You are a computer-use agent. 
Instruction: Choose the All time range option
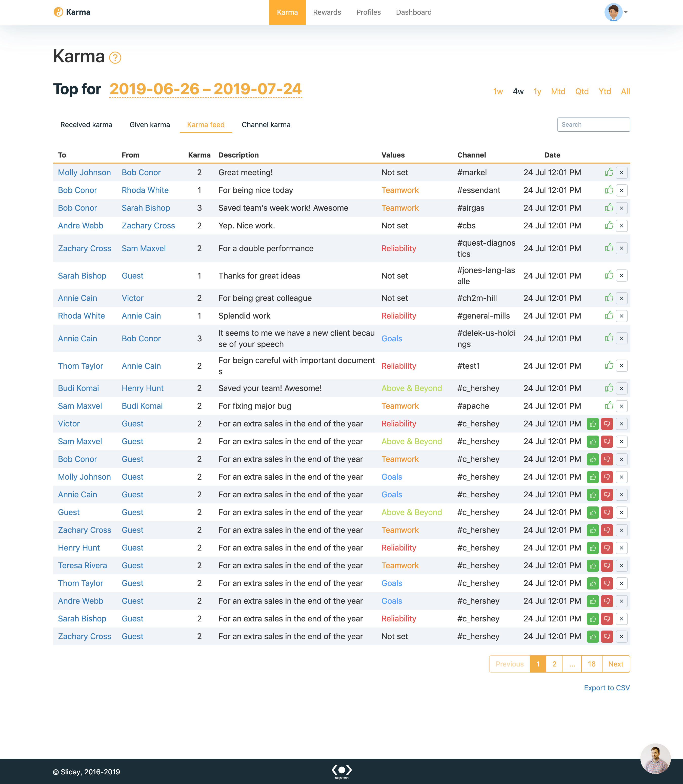(x=625, y=91)
